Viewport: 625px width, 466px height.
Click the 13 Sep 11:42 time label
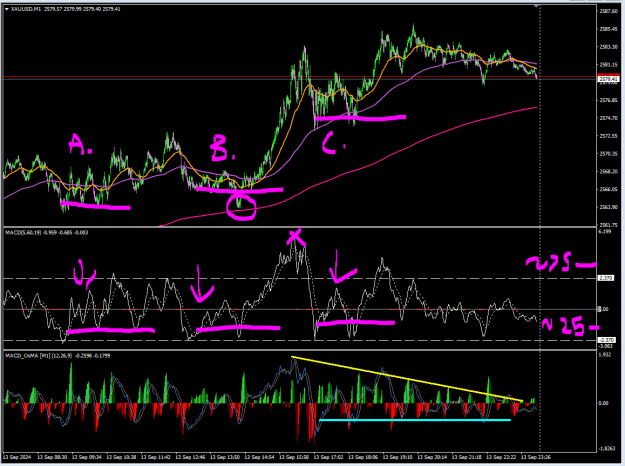click(156, 457)
